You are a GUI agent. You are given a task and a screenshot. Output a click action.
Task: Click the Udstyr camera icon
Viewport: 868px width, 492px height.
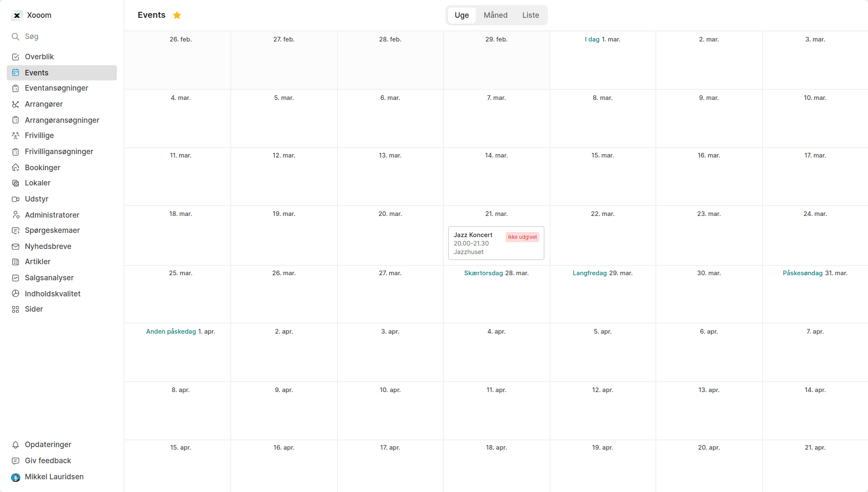click(16, 199)
